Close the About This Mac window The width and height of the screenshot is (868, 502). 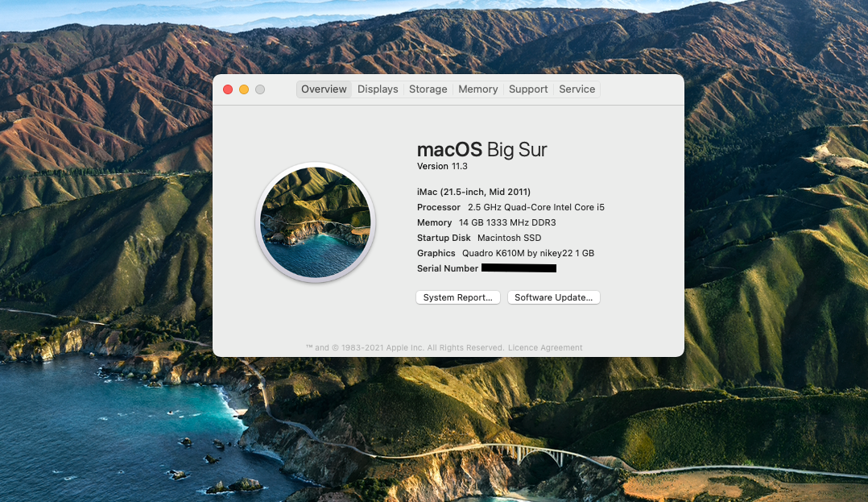(x=228, y=89)
